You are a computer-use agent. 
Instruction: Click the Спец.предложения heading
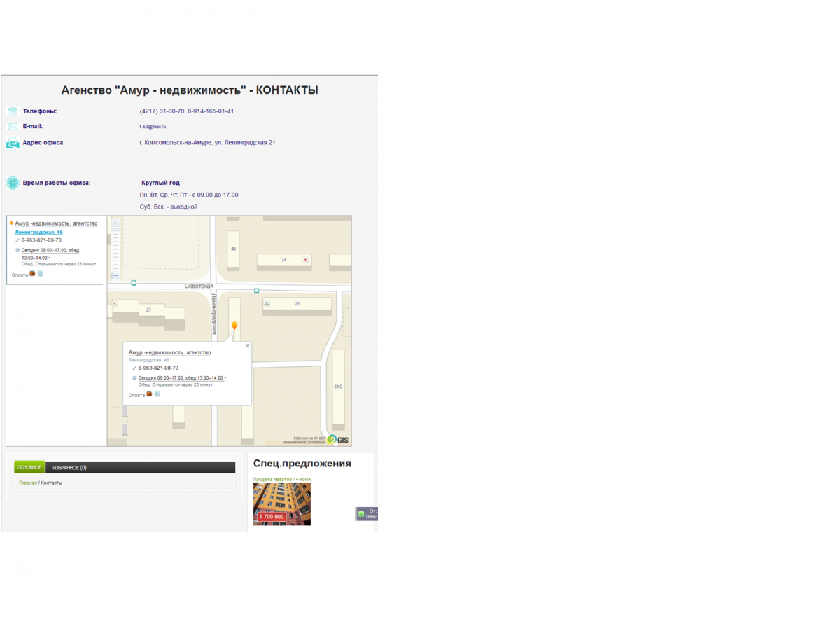[x=302, y=464]
